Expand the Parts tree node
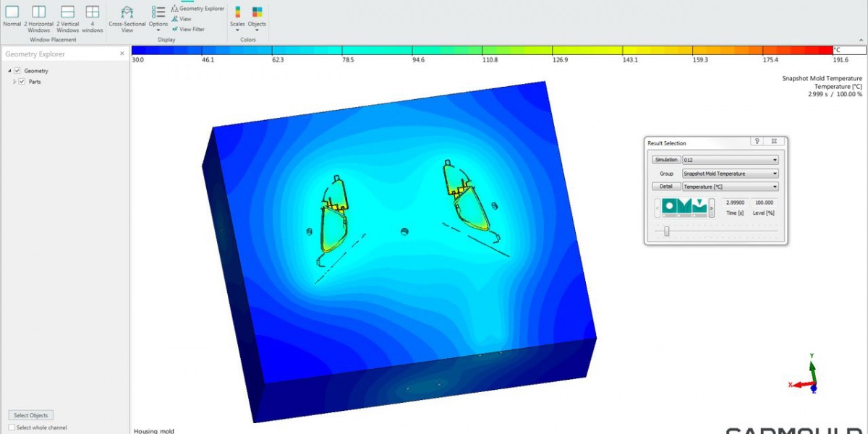The width and height of the screenshot is (868, 434). (14, 82)
